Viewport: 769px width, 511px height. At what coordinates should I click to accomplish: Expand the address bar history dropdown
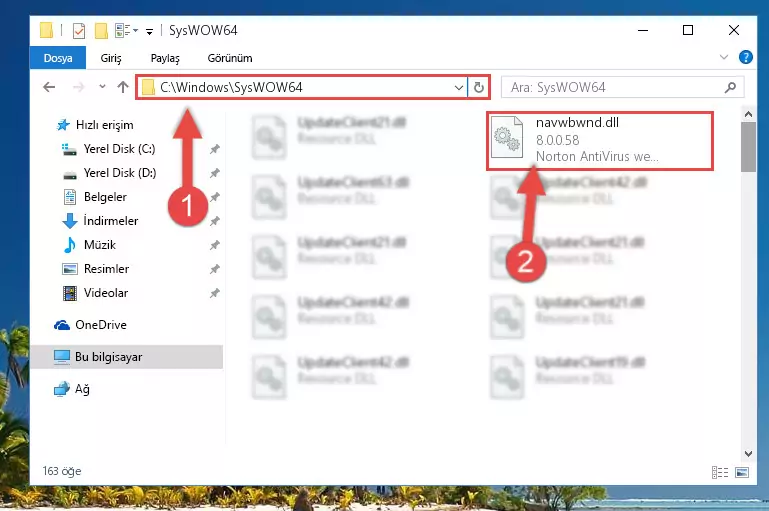[459, 88]
